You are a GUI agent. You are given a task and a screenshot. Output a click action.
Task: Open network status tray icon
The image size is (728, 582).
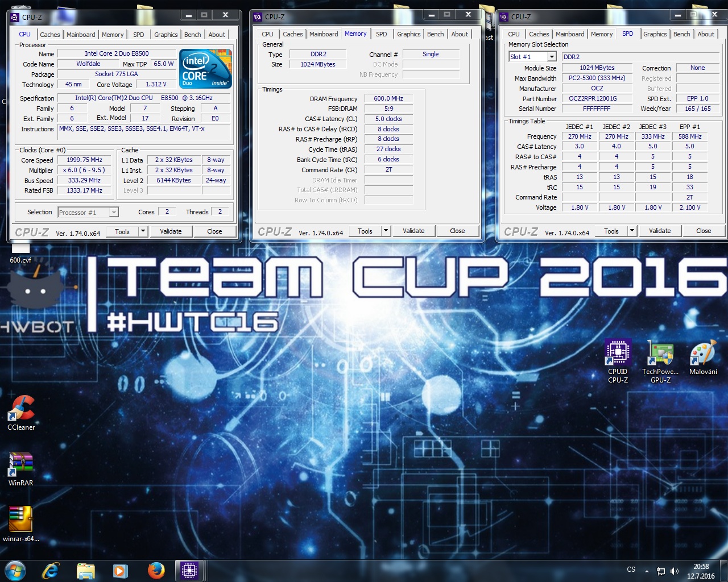[x=661, y=571]
